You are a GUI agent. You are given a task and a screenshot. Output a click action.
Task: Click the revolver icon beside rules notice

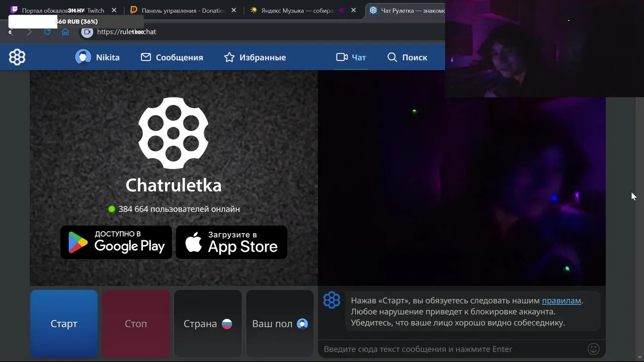coord(332,300)
